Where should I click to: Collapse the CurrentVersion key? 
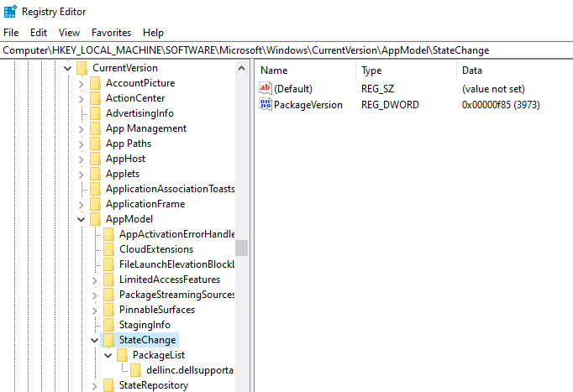tap(67, 68)
